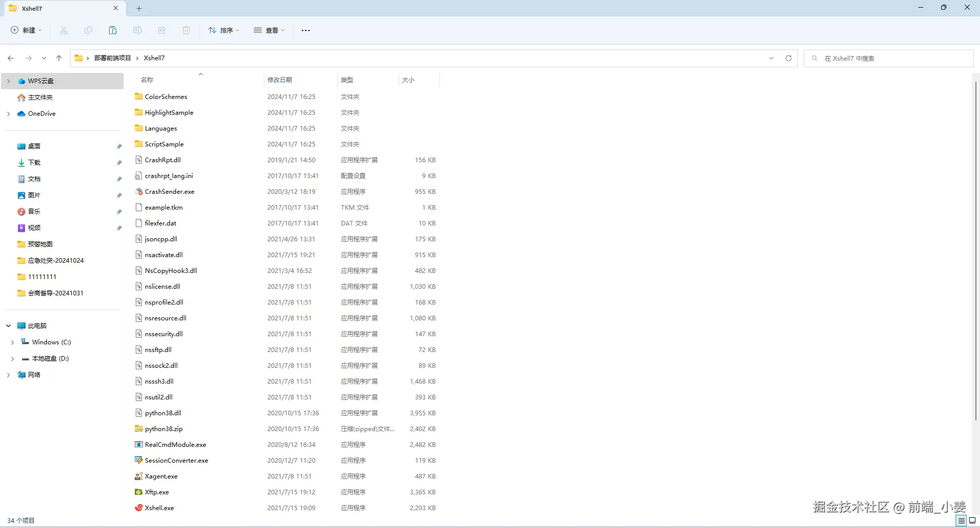Add a new tab with plus button
The height and width of the screenshot is (528, 980).
(139, 8)
